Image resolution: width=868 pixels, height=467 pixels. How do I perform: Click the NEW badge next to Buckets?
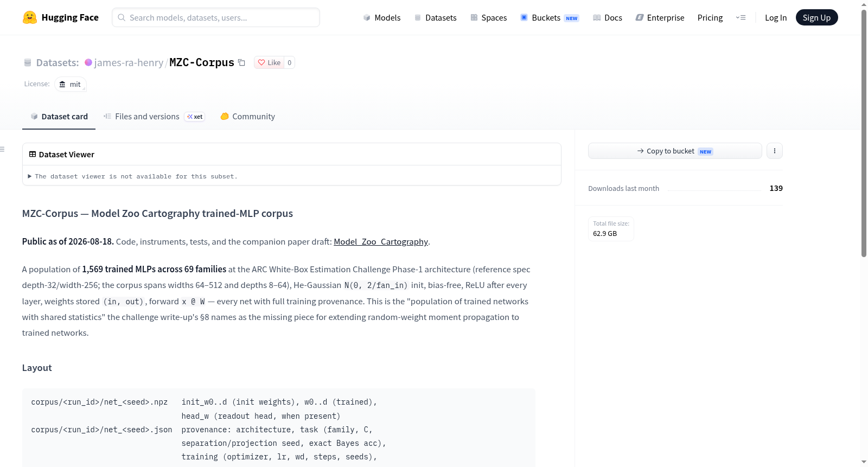click(572, 18)
